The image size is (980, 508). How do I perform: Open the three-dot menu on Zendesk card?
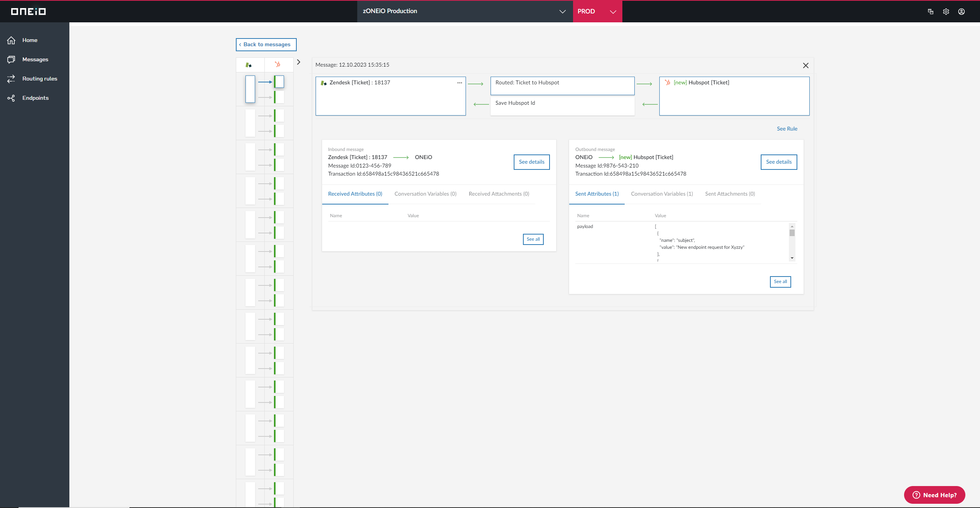(459, 83)
